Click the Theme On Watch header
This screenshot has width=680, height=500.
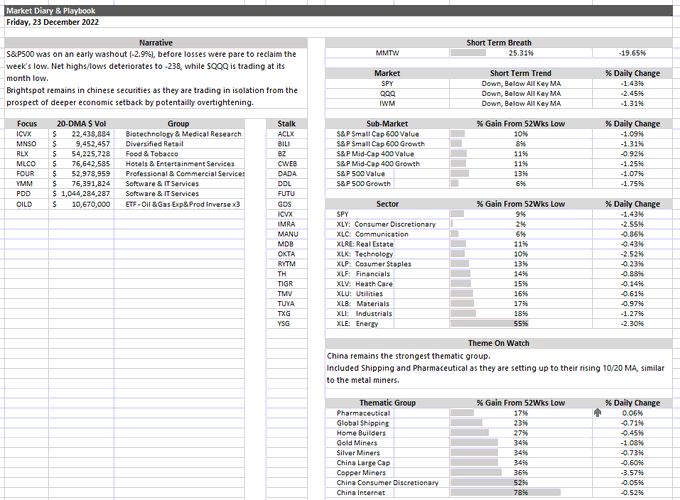coord(501,343)
